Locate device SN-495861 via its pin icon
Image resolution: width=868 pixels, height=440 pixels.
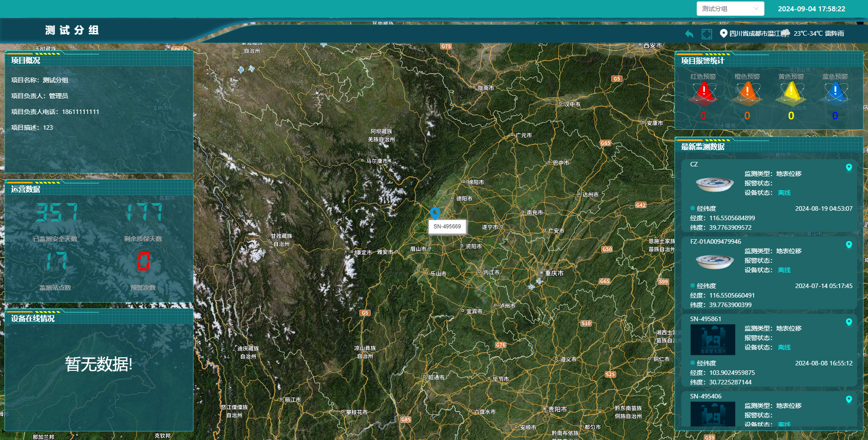pos(849,322)
